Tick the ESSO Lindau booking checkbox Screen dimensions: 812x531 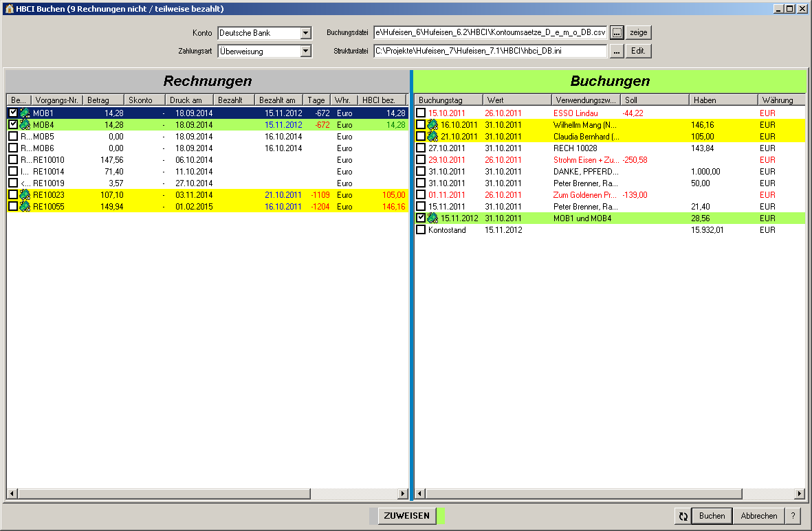421,113
